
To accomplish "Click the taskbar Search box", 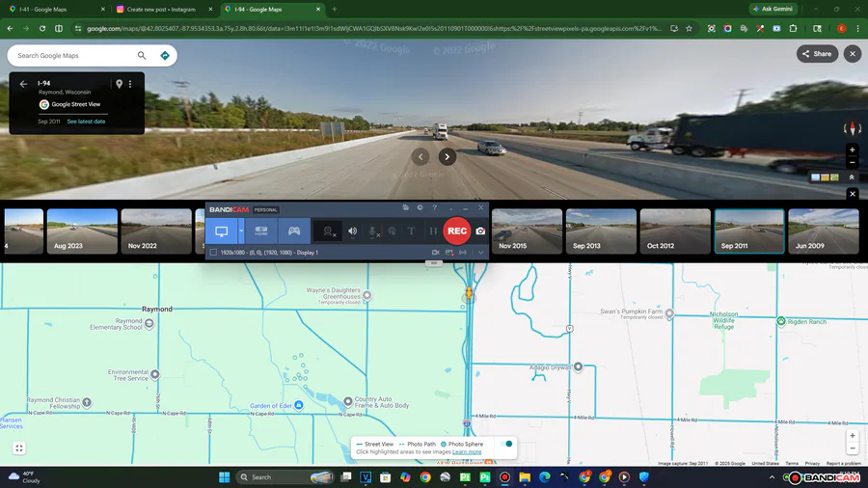I will [x=285, y=477].
